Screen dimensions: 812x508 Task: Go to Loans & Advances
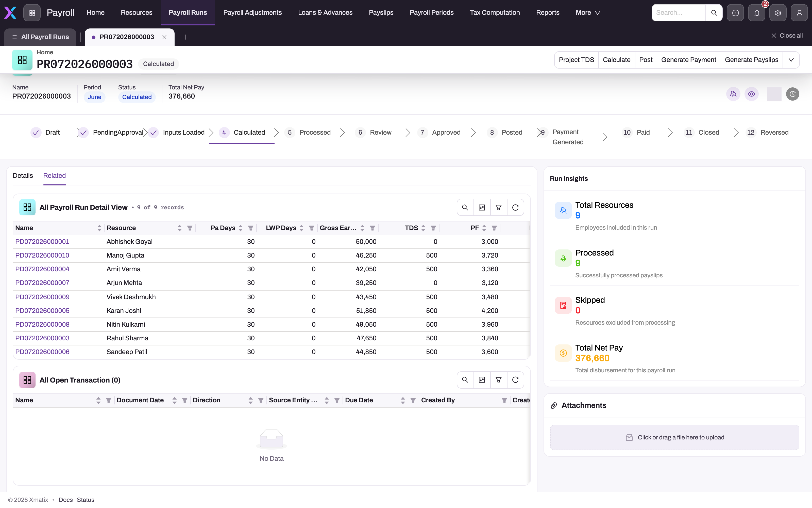[325, 13]
